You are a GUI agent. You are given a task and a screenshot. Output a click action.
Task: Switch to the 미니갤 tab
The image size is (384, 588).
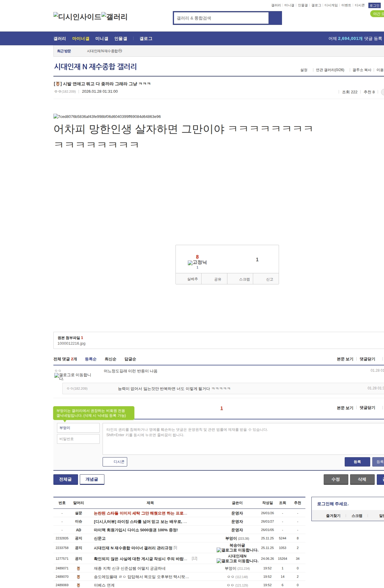coord(102,38)
